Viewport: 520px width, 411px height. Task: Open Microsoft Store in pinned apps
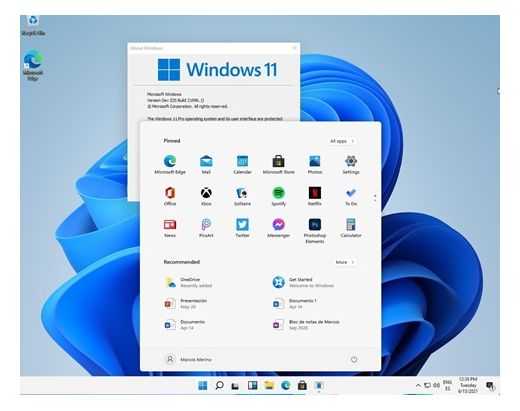(x=279, y=164)
